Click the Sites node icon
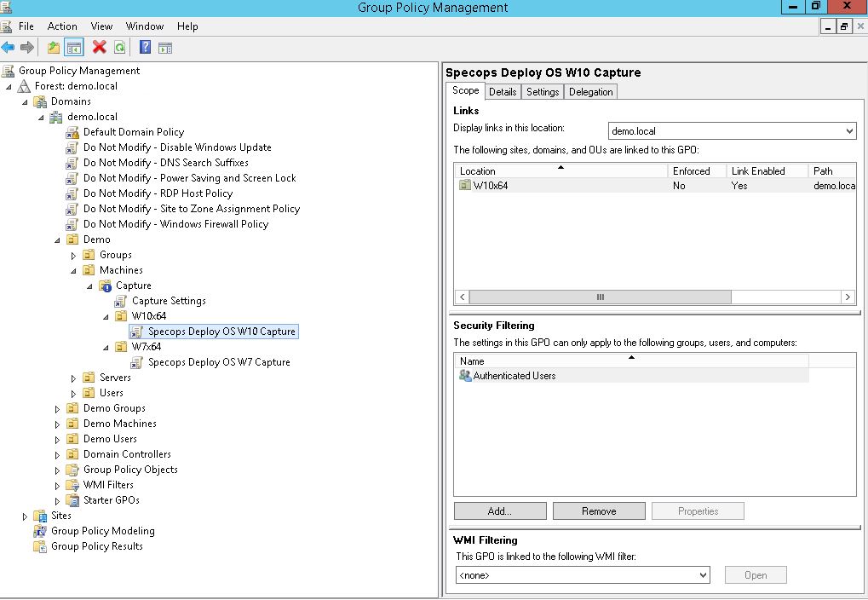This screenshot has width=868, height=600. [x=40, y=516]
